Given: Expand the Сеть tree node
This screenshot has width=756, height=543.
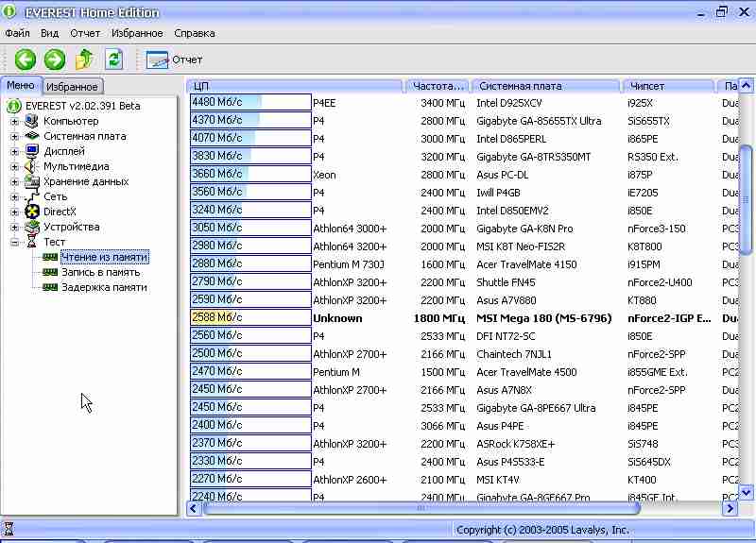Looking at the screenshot, I should pos(14,197).
